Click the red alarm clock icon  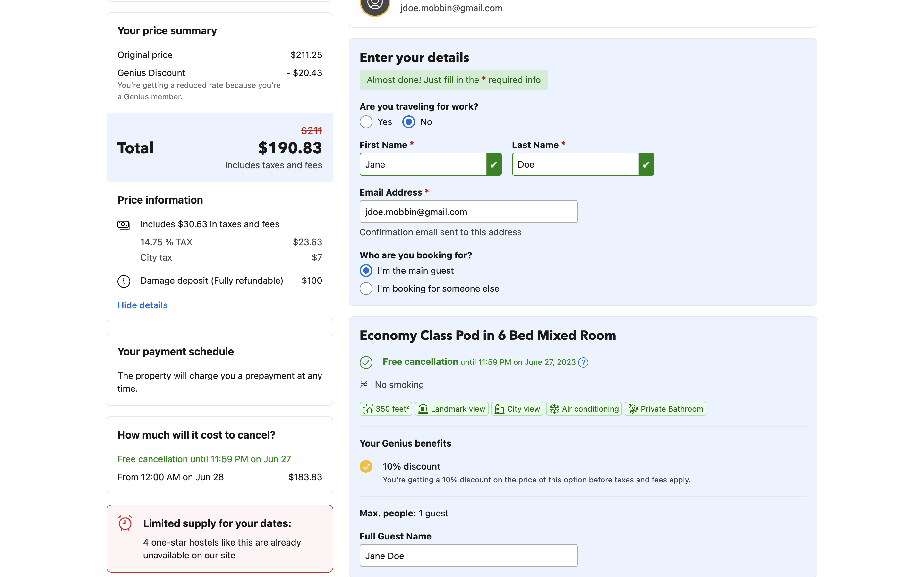(x=125, y=523)
